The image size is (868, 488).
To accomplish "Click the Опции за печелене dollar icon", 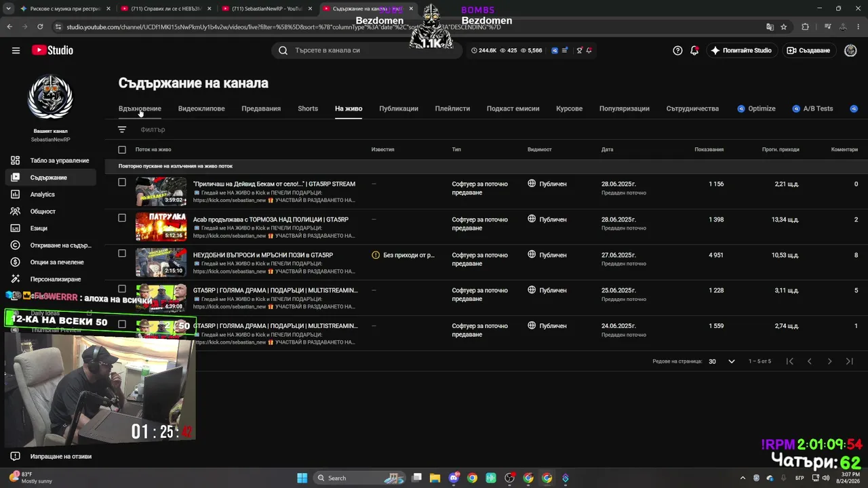I will tap(15, 262).
